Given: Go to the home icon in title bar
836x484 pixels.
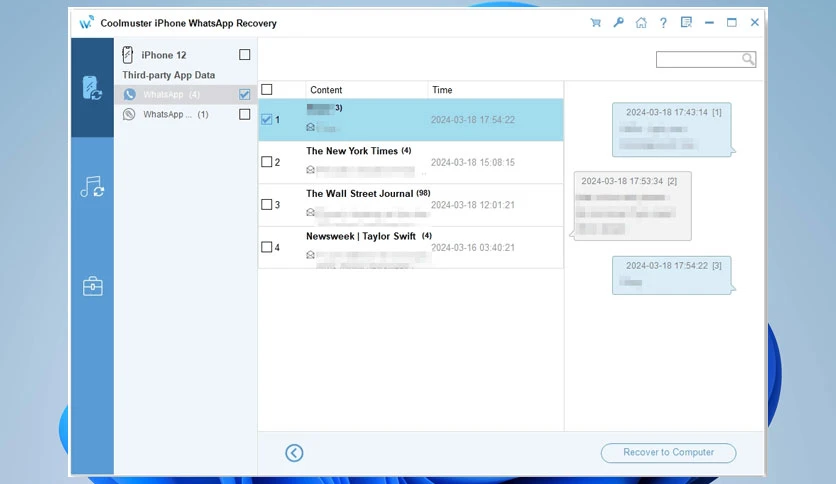Looking at the screenshot, I should [641, 22].
